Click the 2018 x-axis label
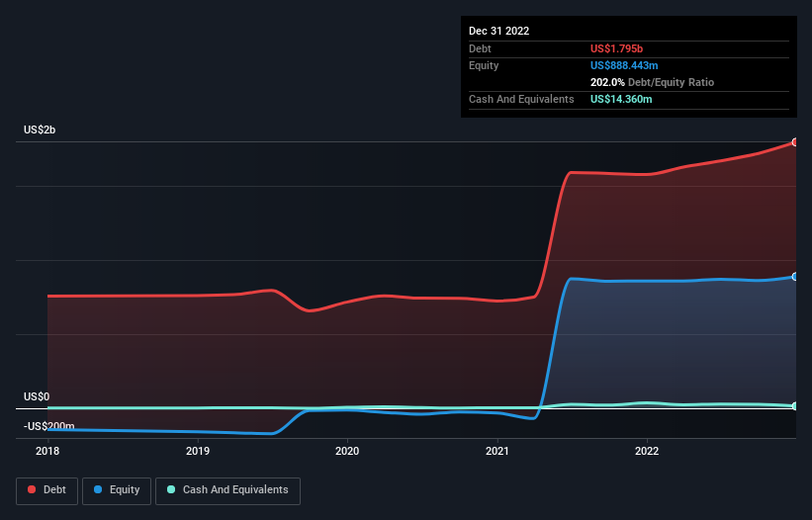Image resolution: width=812 pixels, height=520 pixels. point(47,451)
